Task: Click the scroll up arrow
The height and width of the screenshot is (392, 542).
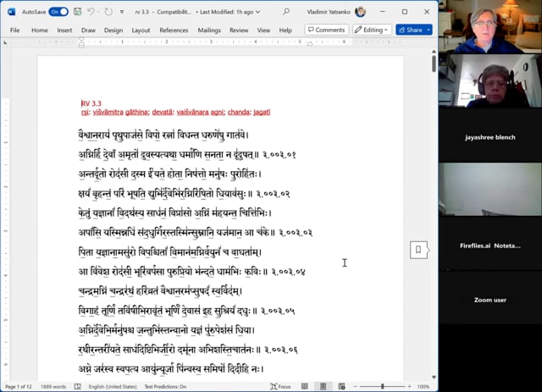Action: pos(434,52)
